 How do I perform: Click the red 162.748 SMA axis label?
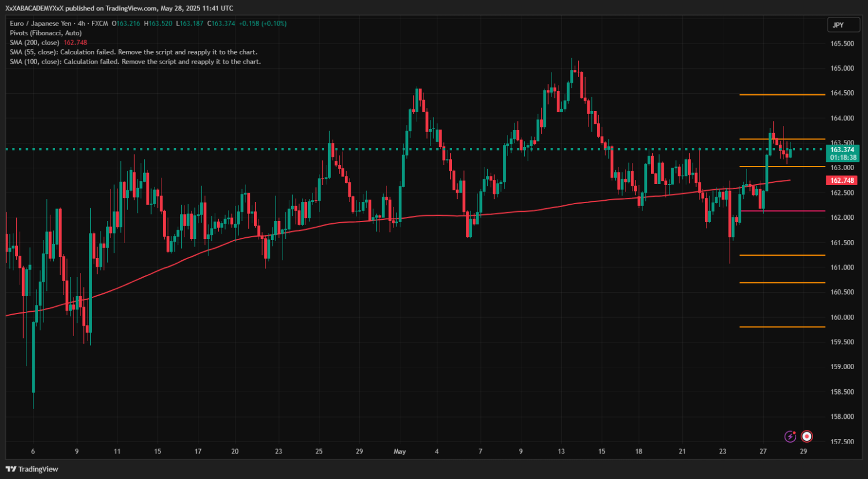[x=842, y=180]
